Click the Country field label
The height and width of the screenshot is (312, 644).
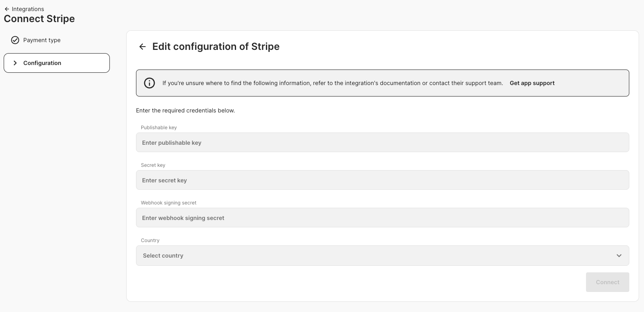point(150,240)
